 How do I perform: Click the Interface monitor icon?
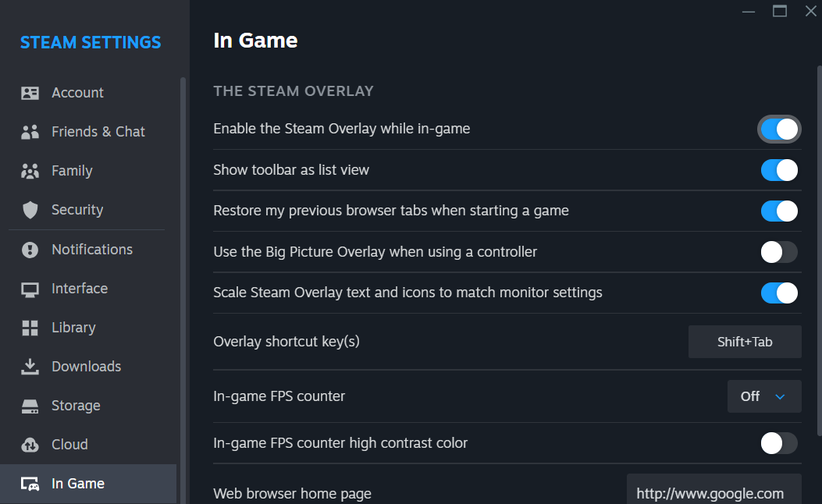coord(30,289)
